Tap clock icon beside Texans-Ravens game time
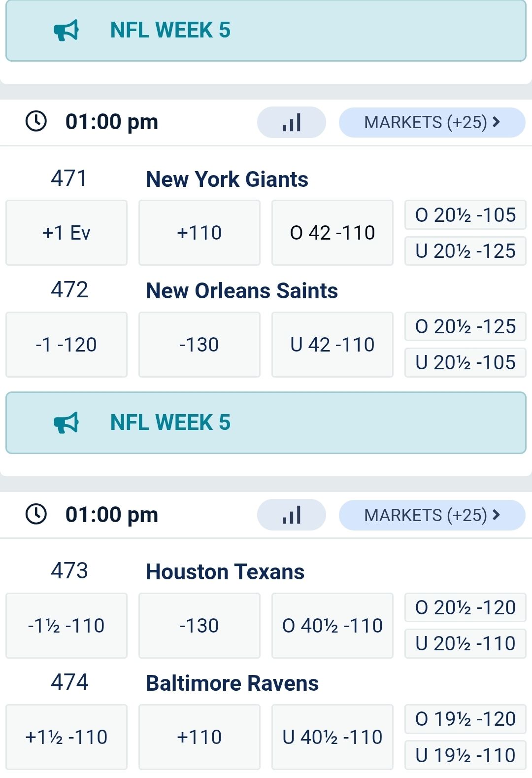Screen dimensions: 532x778 coord(36,514)
